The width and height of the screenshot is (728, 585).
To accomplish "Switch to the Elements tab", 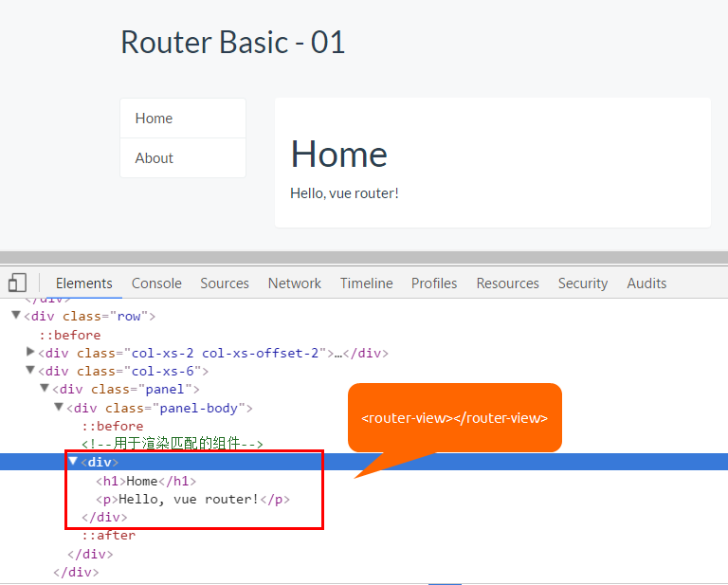I will tap(84, 283).
